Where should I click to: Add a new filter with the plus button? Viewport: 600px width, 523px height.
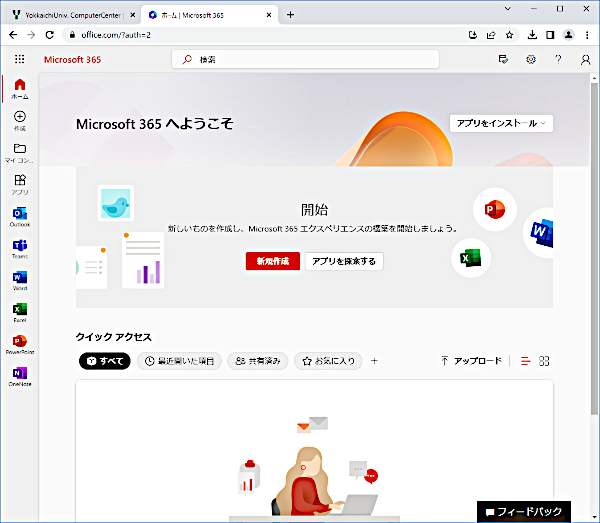[374, 361]
